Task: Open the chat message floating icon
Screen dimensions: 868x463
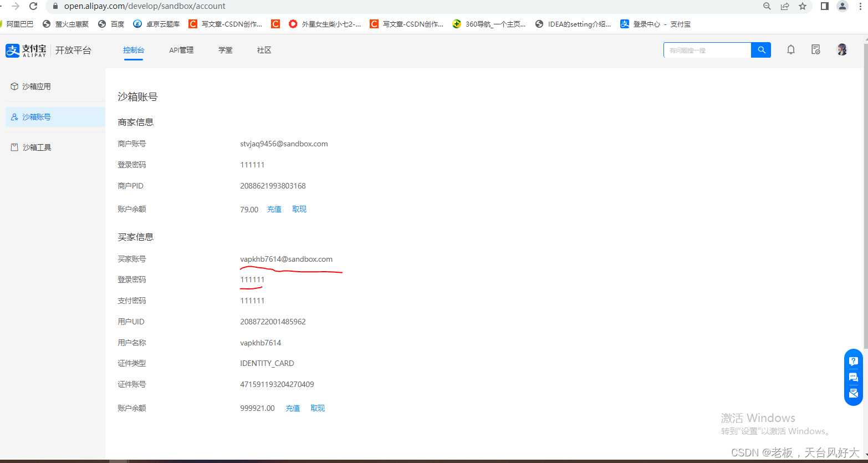Action: [x=854, y=377]
